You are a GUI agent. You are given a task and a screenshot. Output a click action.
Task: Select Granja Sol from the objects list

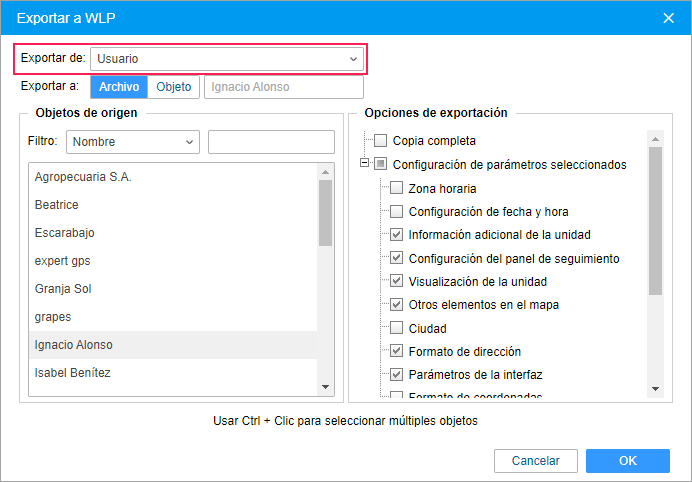pos(63,289)
